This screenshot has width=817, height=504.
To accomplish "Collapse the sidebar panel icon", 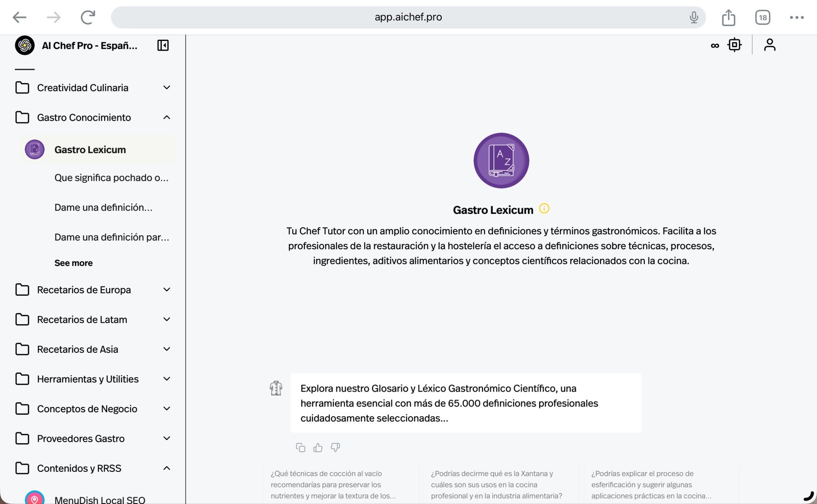I will [x=163, y=45].
